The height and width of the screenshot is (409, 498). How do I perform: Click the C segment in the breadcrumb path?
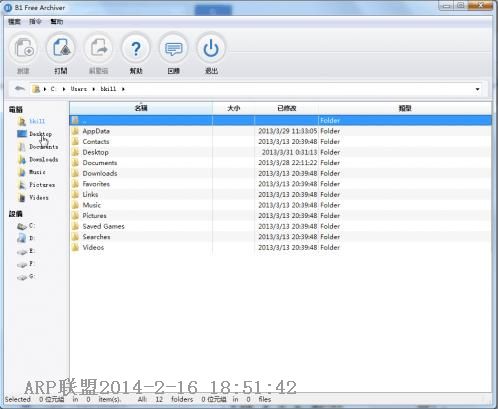53,89
